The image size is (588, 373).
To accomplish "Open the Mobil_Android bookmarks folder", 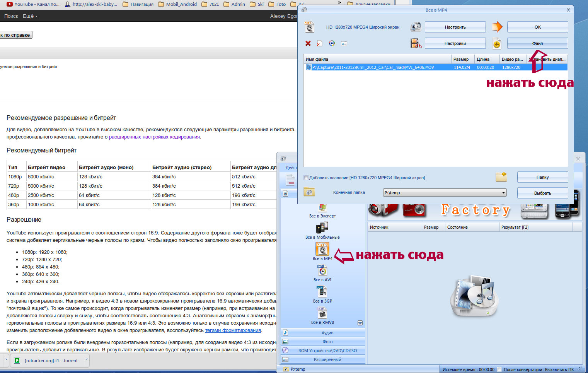I will pos(177,4).
